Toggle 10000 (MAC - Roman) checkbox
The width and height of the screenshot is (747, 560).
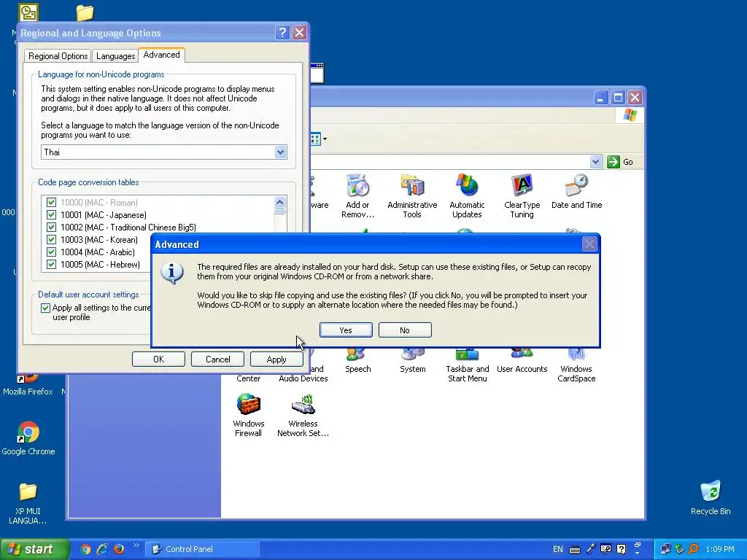tap(52, 203)
